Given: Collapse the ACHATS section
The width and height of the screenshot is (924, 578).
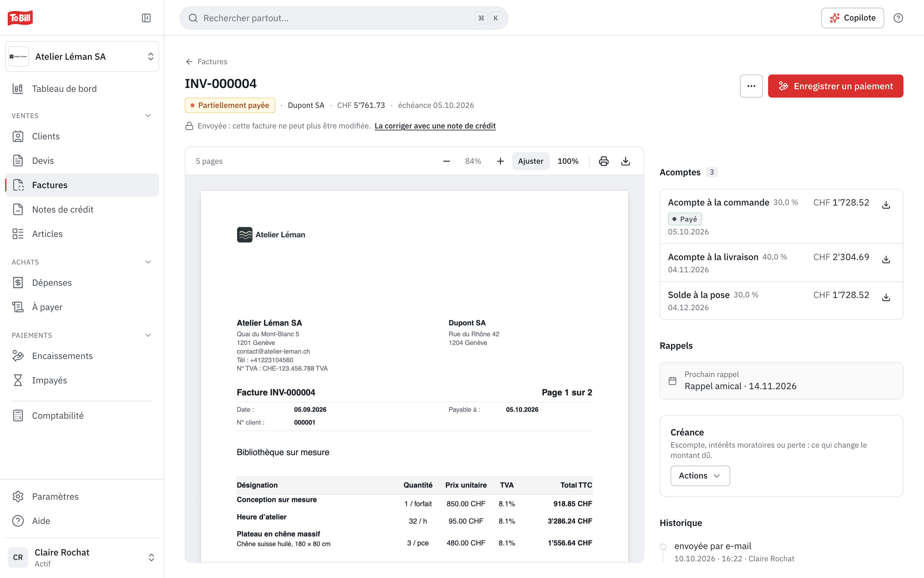Looking at the screenshot, I should [148, 262].
